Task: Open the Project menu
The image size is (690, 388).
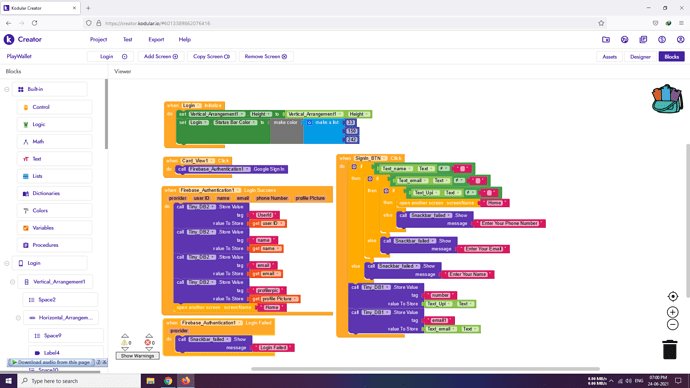Action: tap(98, 40)
